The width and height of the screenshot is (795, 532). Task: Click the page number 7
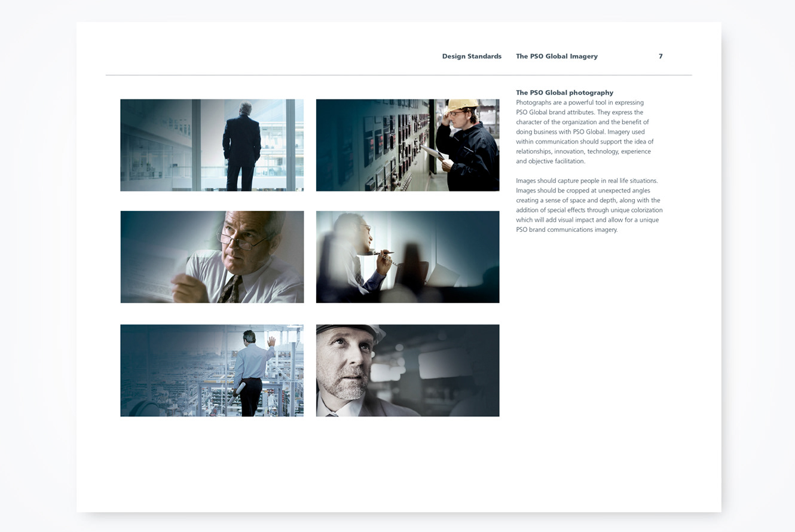[x=661, y=56]
